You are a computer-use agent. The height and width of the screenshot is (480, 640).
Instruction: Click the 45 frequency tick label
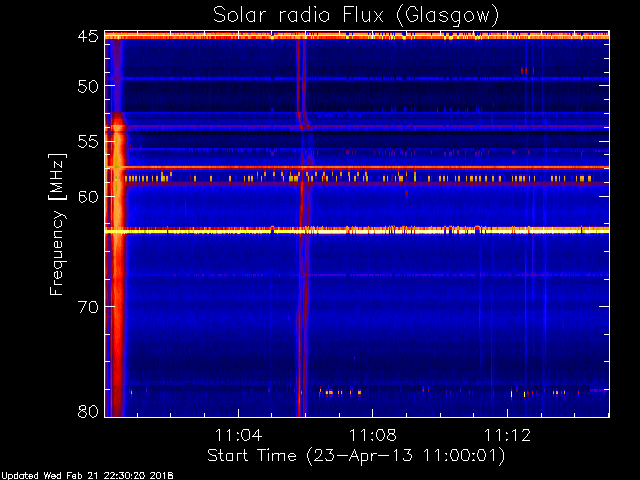pyautogui.click(x=88, y=36)
